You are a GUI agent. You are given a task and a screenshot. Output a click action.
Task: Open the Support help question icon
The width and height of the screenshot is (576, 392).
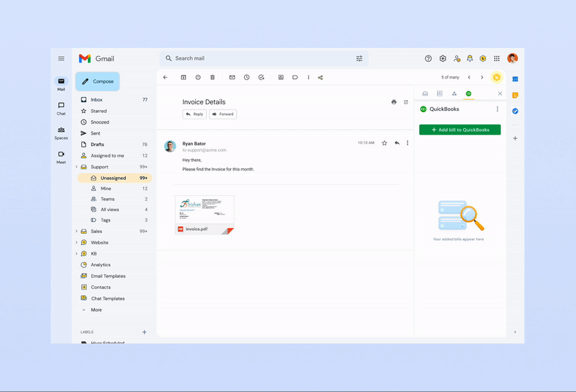(428, 58)
